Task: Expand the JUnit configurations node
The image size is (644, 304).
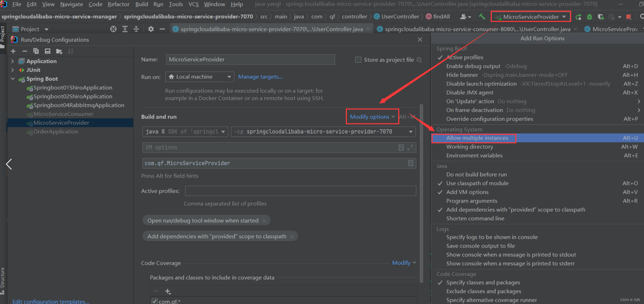Action: click(12, 70)
